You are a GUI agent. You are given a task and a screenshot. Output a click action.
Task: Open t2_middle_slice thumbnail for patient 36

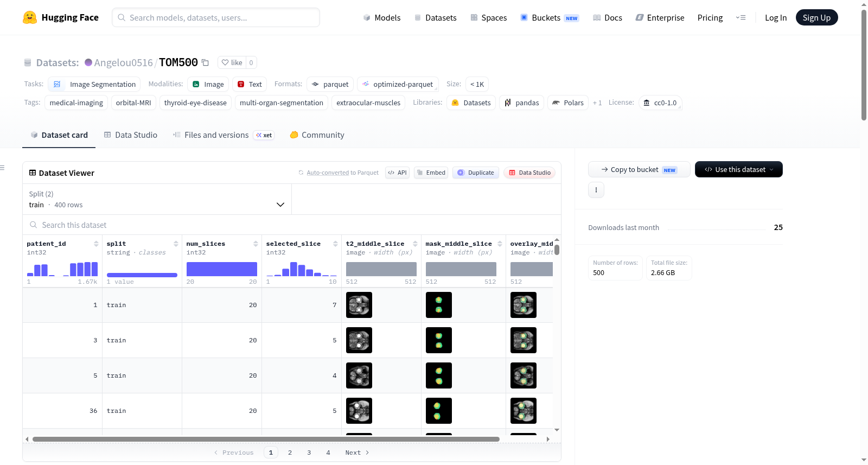(x=359, y=411)
